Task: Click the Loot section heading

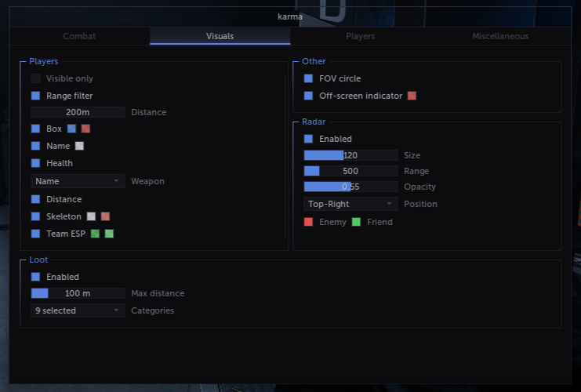Action: click(38, 260)
